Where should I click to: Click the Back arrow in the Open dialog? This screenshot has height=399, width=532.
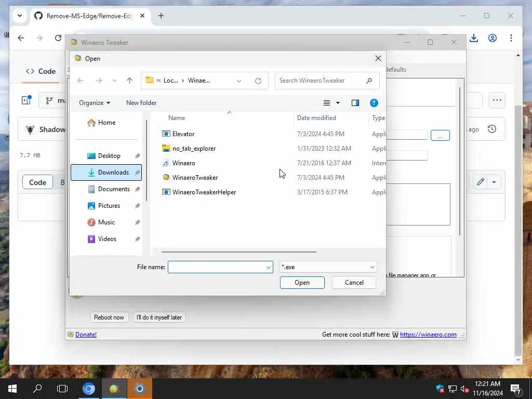(x=81, y=81)
